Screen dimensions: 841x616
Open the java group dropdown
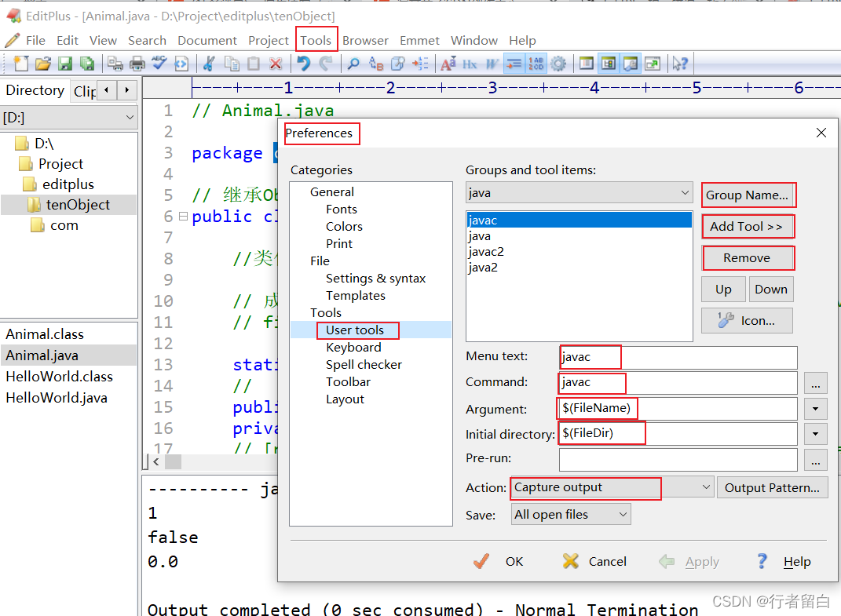(685, 192)
